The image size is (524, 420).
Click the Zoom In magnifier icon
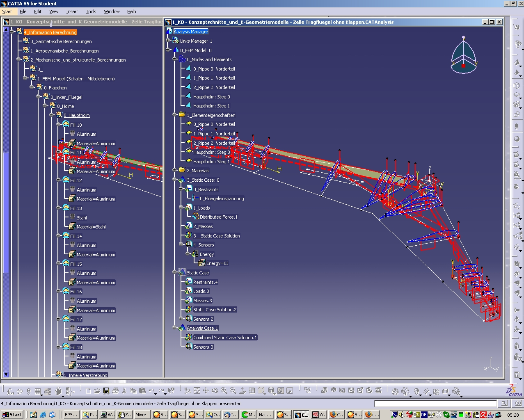pyautogui.click(x=224, y=391)
